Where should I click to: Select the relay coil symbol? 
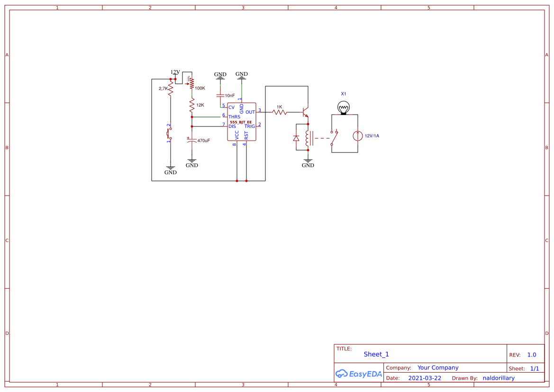coord(307,138)
